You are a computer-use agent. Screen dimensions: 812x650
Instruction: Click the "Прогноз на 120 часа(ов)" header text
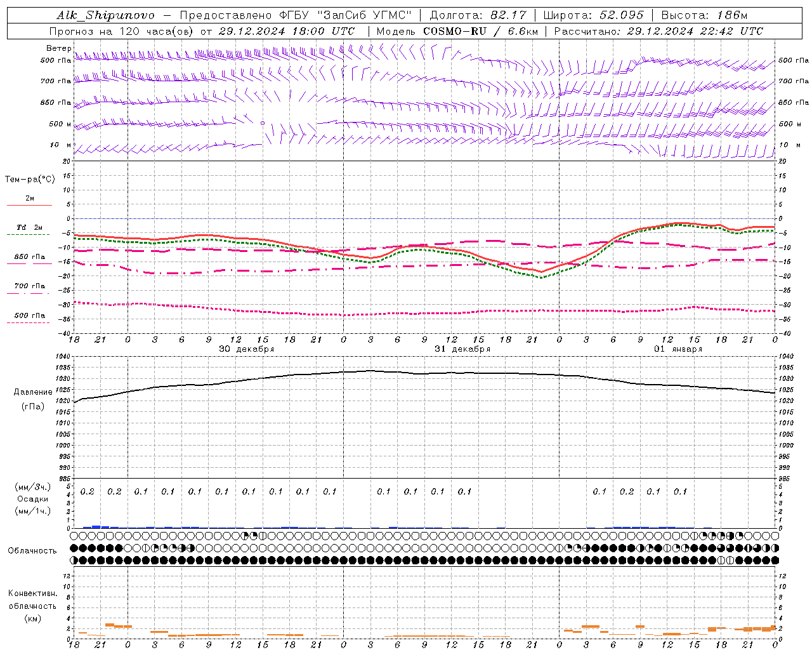(x=122, y=31)
